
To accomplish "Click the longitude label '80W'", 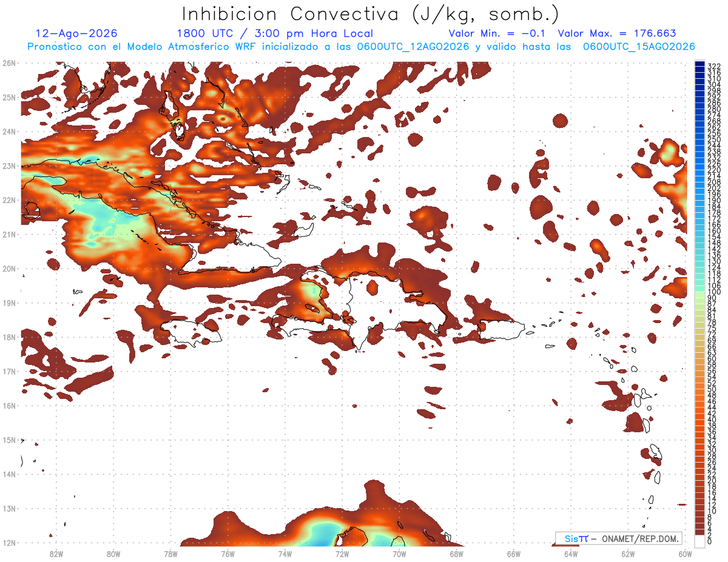I will tap(113, 554).
